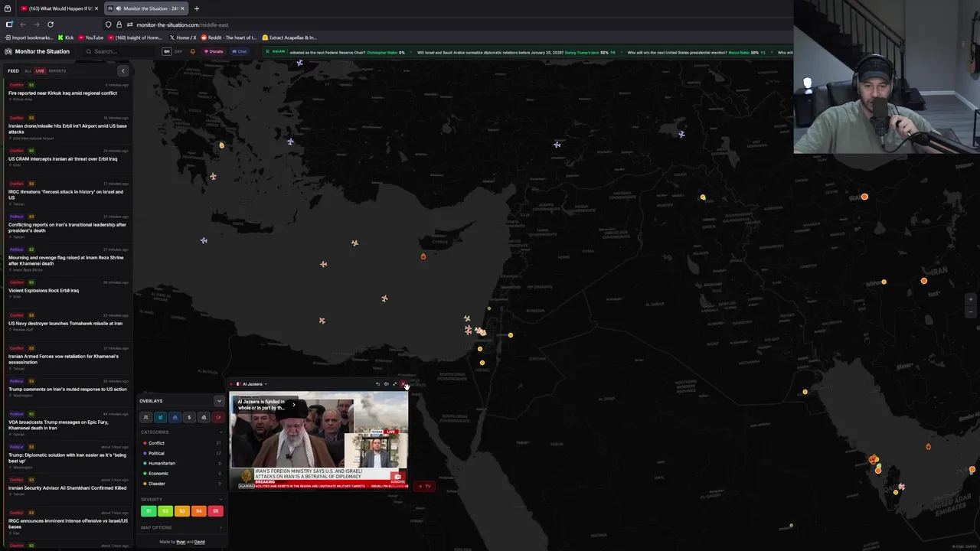Screen dimensions: 980x551
Task: Click the YouTube subscribe icon in video
Action: [397, 478]
